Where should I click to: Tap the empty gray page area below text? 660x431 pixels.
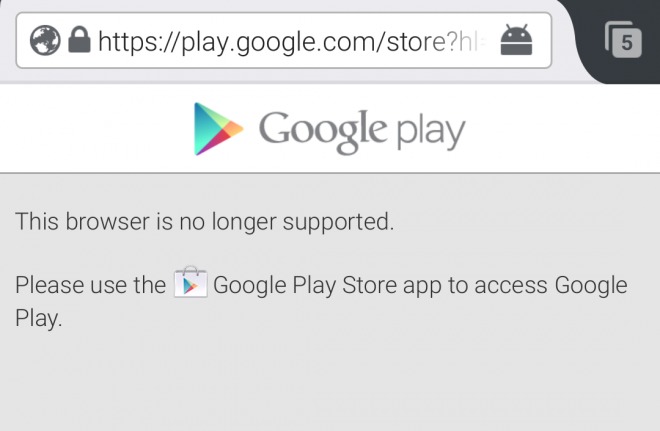click(330, 381)
